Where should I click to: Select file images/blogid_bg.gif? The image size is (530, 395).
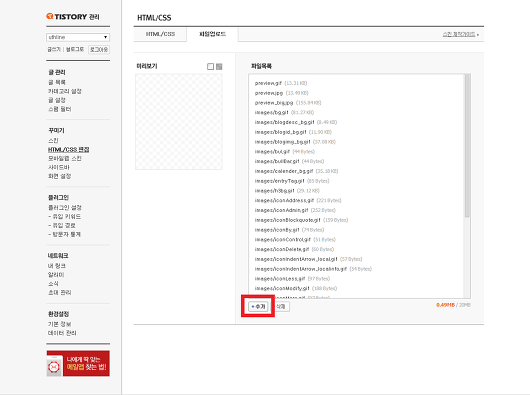[293, 132]
